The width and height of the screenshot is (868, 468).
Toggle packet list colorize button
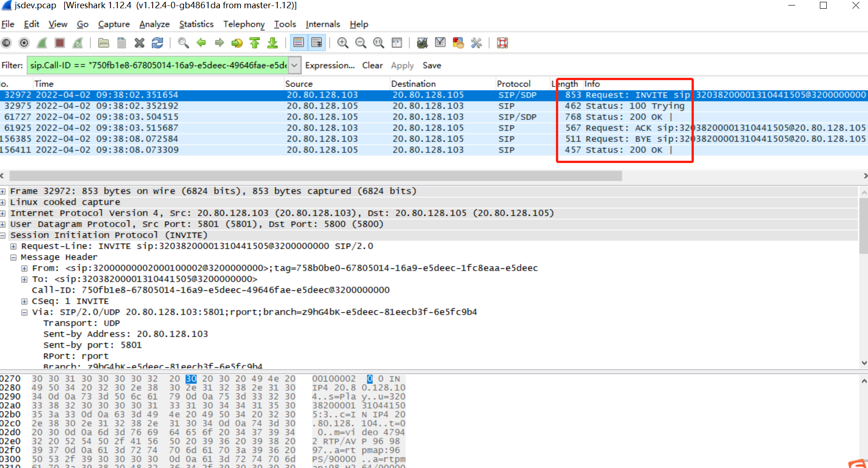(298, 43)
